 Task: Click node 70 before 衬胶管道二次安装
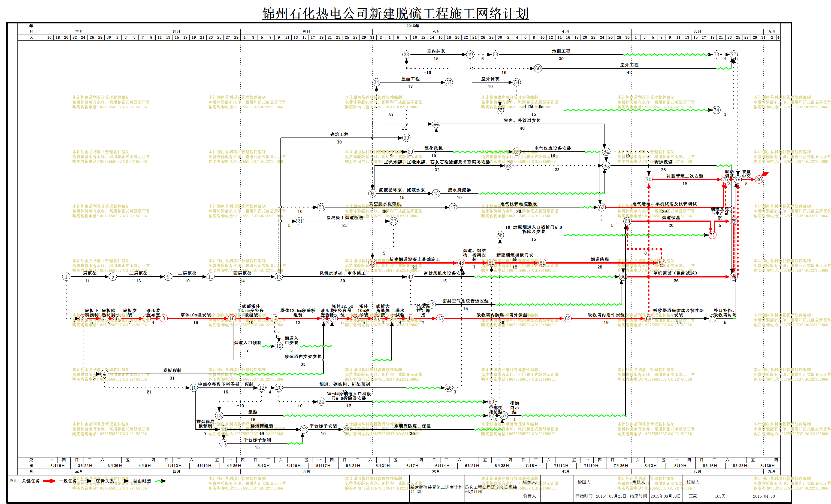pos(649,179)
